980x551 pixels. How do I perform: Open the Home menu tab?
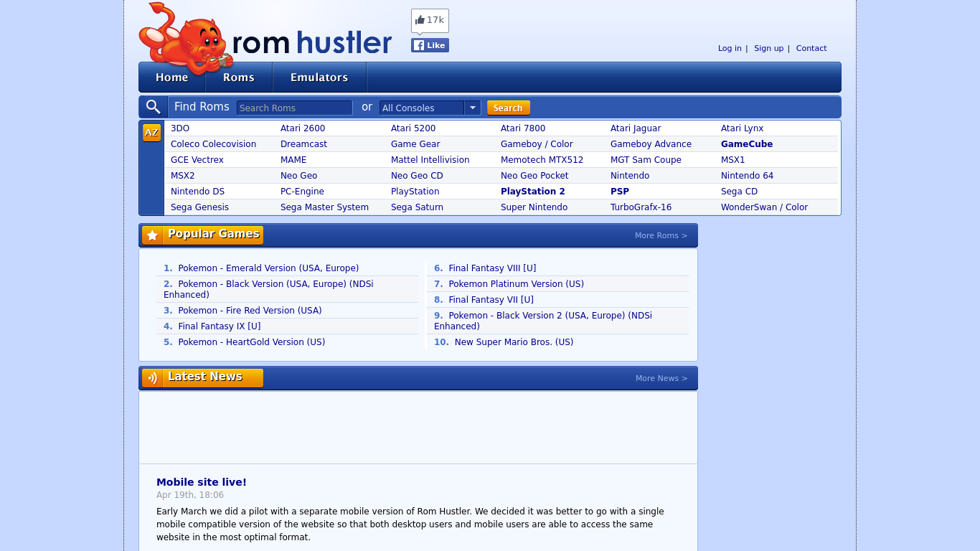[172, 77]
